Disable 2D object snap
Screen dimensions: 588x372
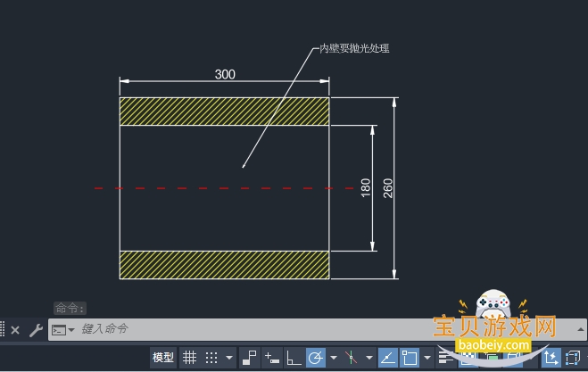410,358
